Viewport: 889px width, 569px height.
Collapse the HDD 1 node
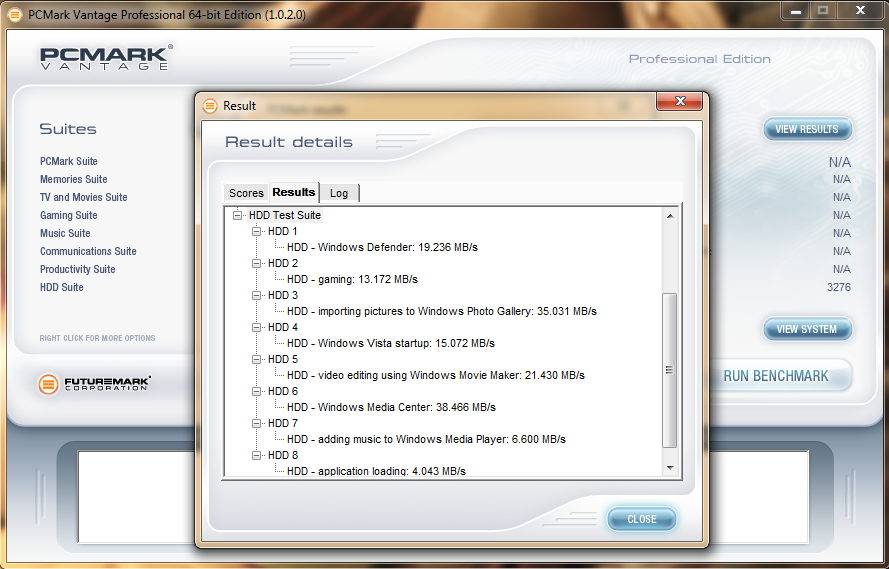[x=257, y=231]
